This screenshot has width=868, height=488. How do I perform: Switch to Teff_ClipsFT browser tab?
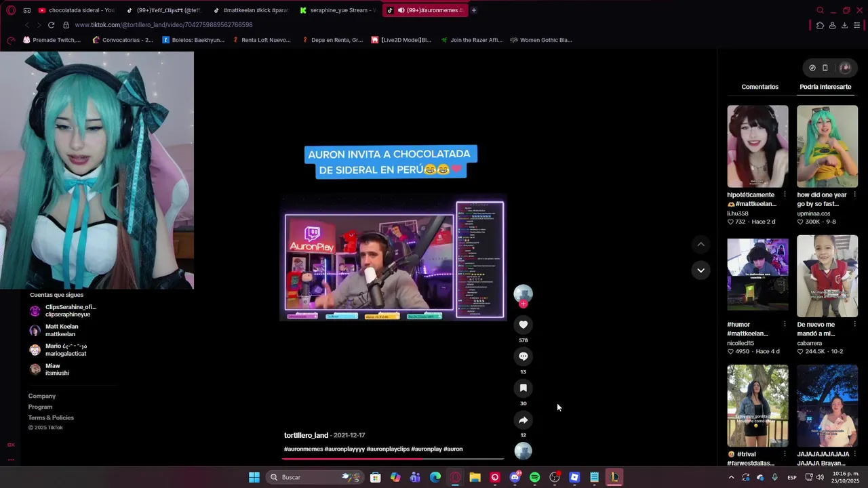click(x=164, y=10)
